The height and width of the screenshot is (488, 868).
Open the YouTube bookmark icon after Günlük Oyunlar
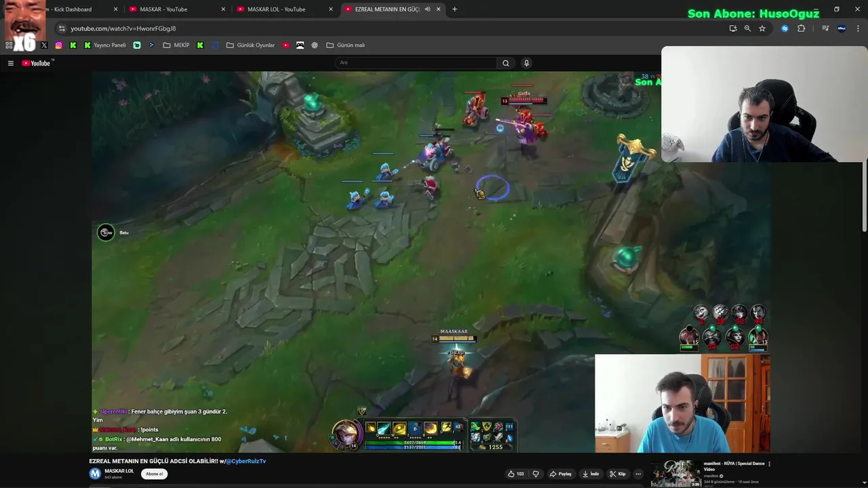(x=286, y=45)
